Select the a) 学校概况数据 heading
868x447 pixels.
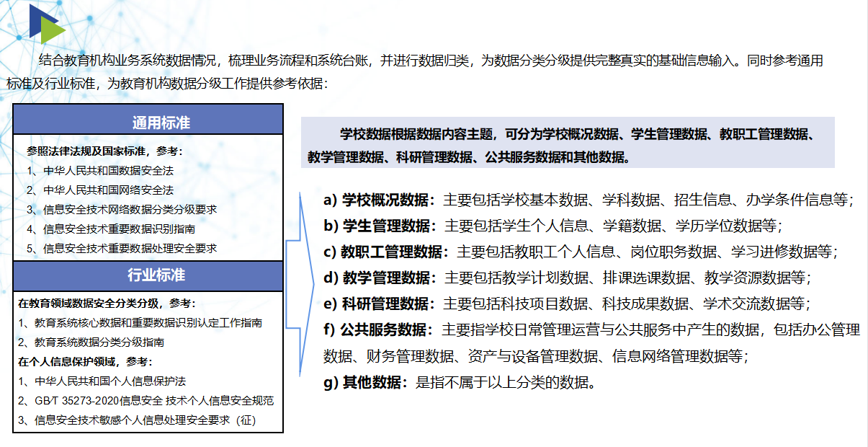pyautogui.click(x=380, y=200)
